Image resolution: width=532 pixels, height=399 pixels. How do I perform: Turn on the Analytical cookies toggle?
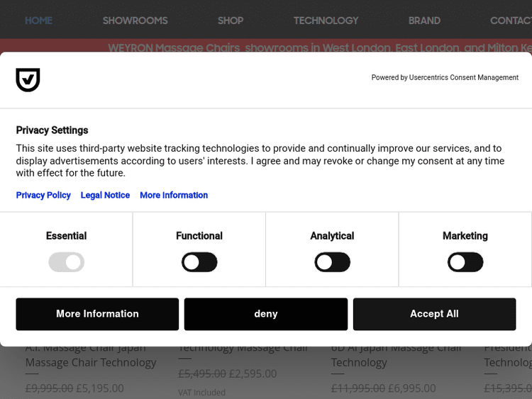coord(332,263)
